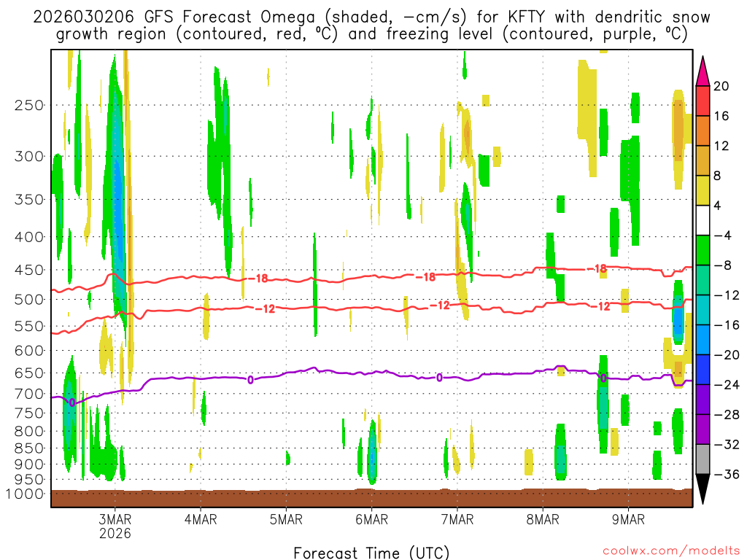Click the Forecast Time (UTC) axis title
Image resolution: width=747 pixels, height=560 pixels.
click(371, 553)
